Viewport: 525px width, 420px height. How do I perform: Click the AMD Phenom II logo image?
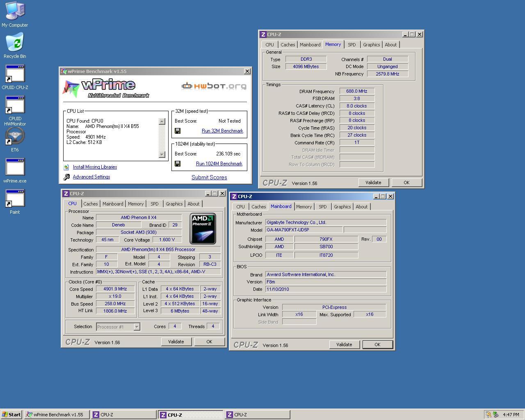(203, 228)
